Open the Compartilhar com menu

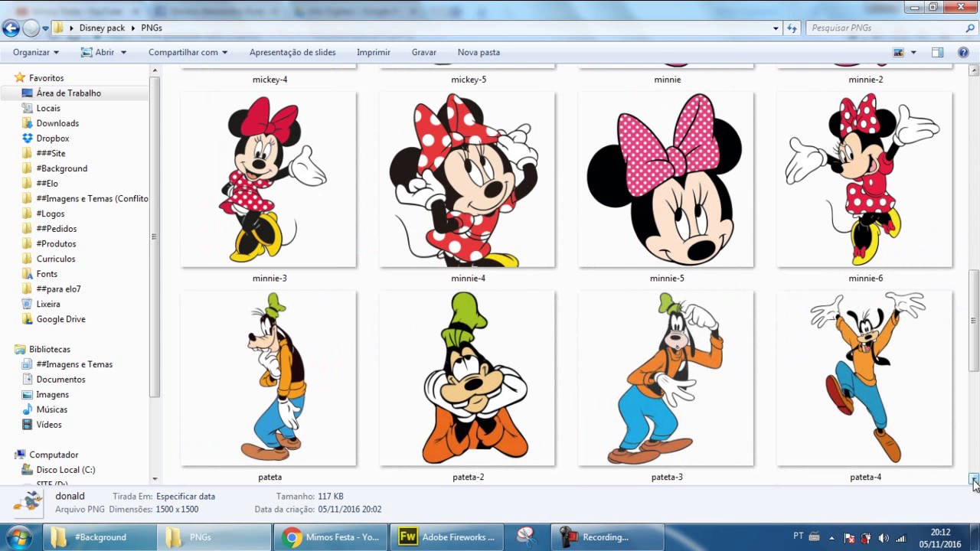click(188, 52)
